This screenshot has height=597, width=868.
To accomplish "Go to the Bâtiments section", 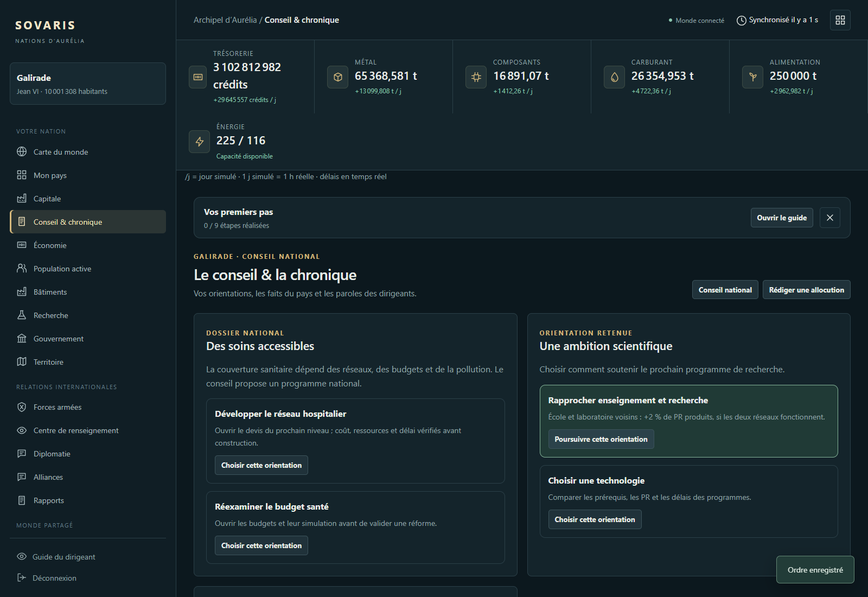I will click(x=88, y=292).
